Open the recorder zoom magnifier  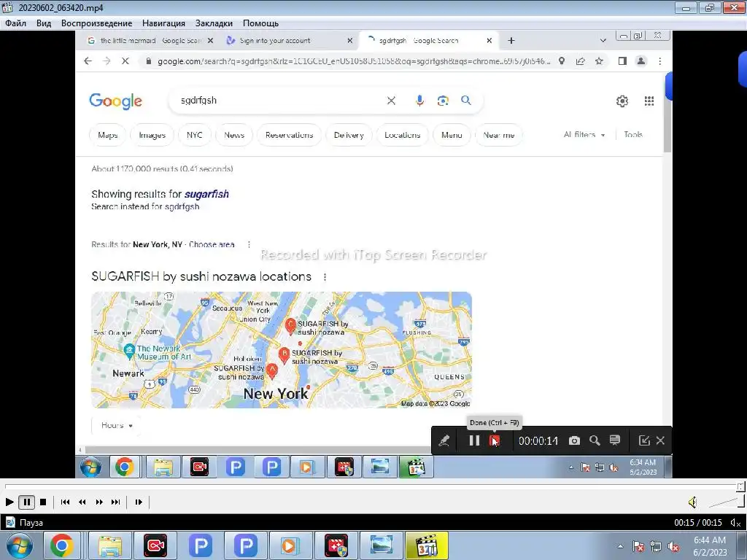click(595, 440)
